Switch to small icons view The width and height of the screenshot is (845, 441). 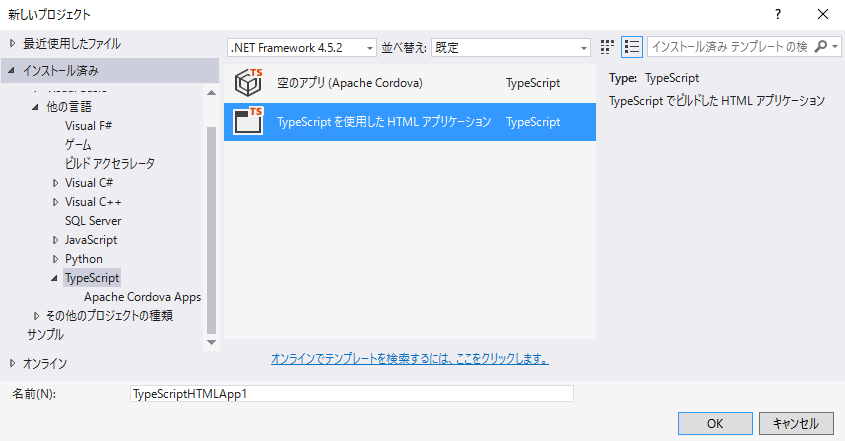pos(607,47)
